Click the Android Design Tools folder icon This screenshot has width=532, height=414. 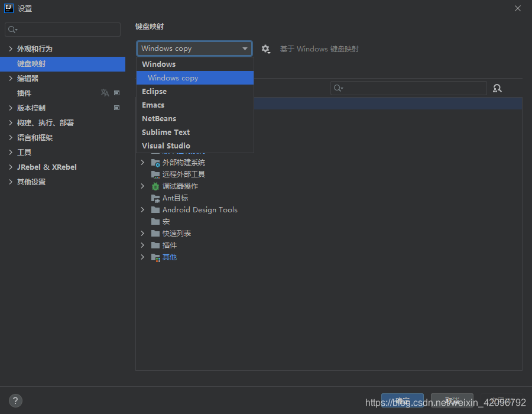[155, 210]
